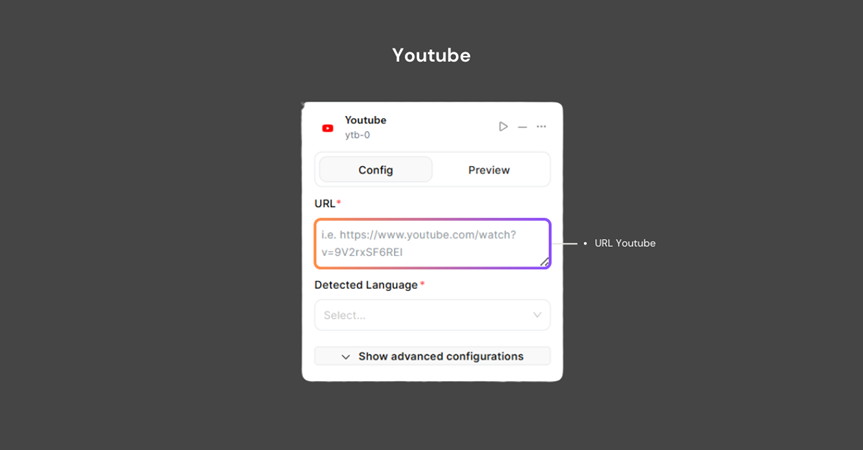The image size is (863, 450).
Task: Show advanced configurations
Action: click(x=433, y=356)
